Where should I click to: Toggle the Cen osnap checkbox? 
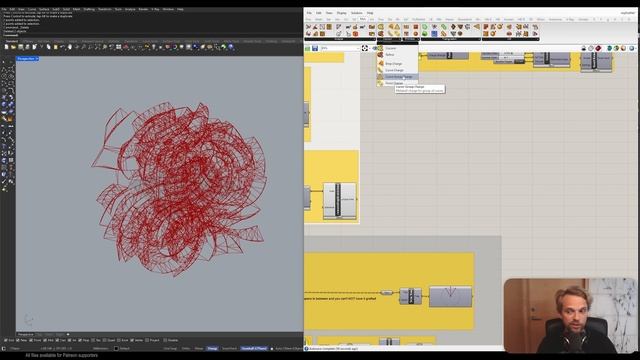point(57,340)
